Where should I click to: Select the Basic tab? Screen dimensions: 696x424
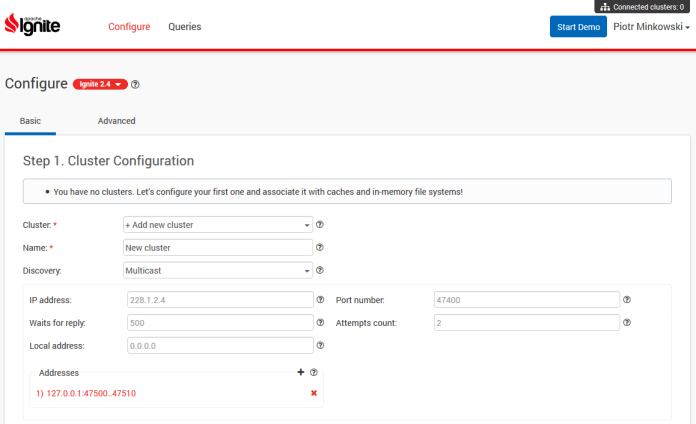click(30, 121)
